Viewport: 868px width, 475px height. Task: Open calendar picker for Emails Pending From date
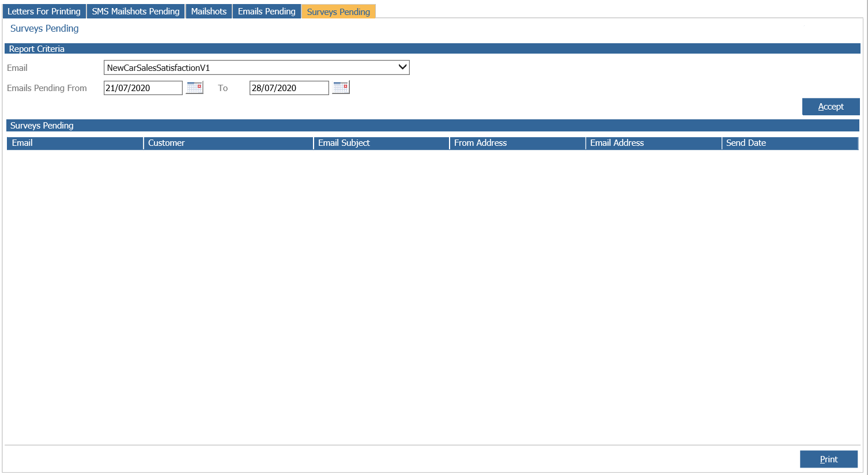pos(195,88)
